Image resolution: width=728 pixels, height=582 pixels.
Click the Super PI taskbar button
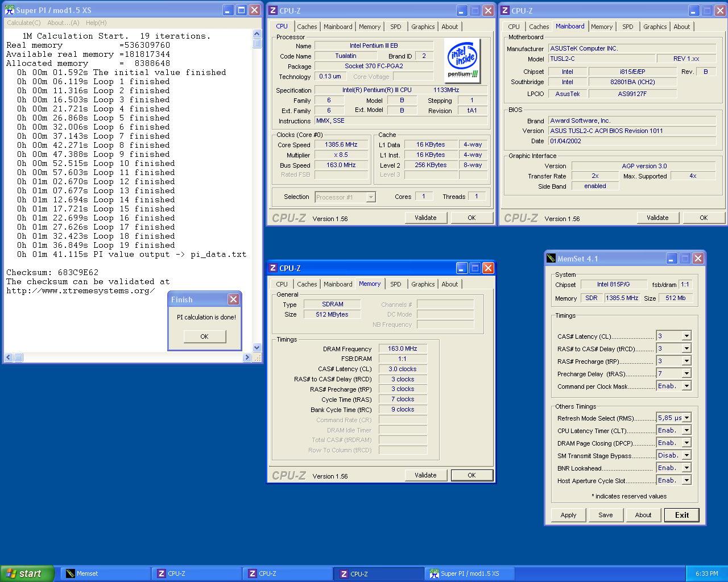pos(470,573)
